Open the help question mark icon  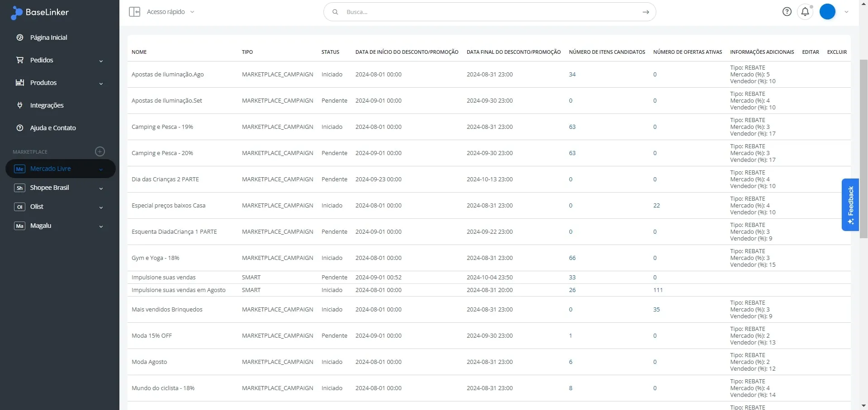click(787, 12)
